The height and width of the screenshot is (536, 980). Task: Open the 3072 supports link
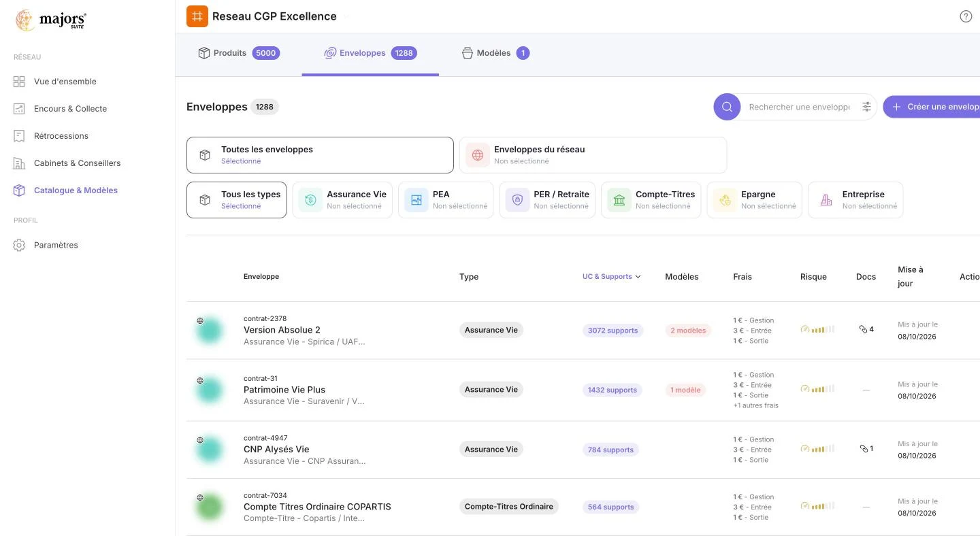point(612,331)
